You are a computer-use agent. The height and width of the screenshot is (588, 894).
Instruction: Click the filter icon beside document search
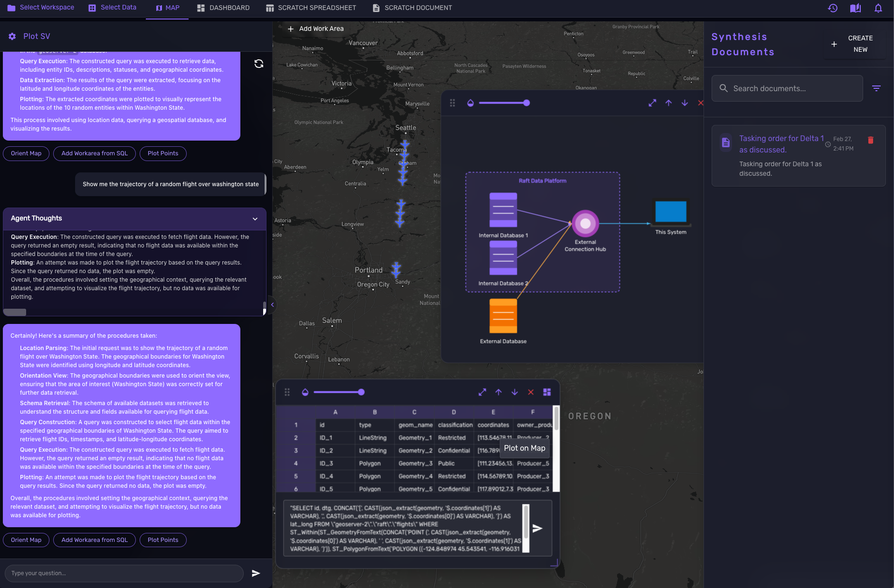pyautogui.click(x=876, y=88)
